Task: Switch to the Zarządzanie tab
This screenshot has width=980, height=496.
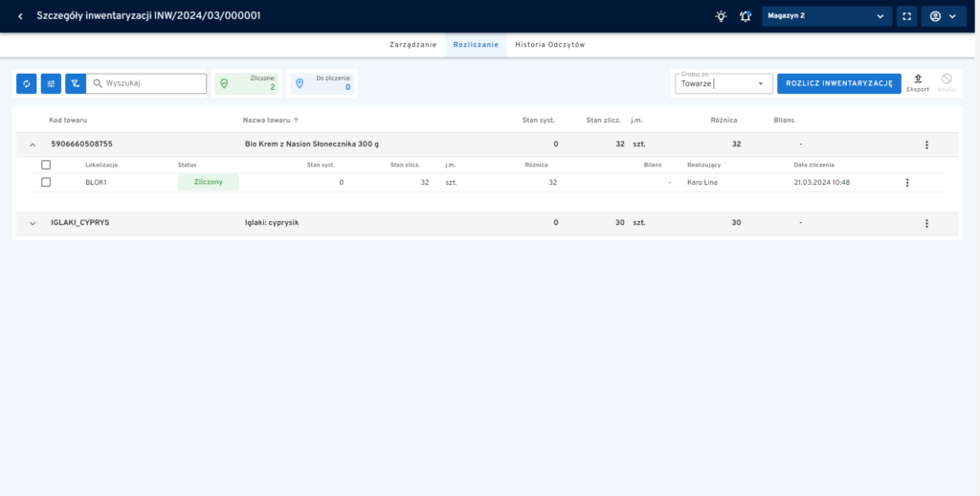Action: [412, 45]
